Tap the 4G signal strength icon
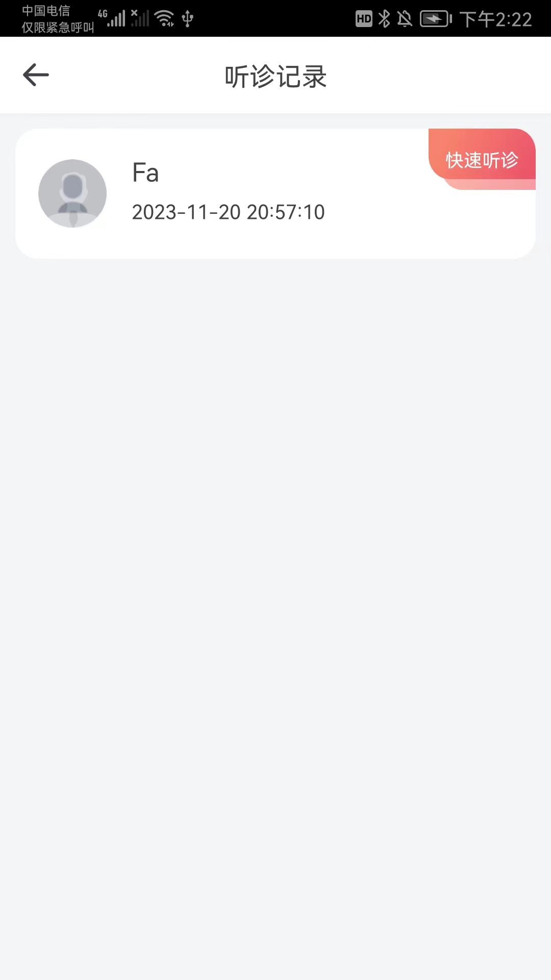 click(x=112, y=18)
